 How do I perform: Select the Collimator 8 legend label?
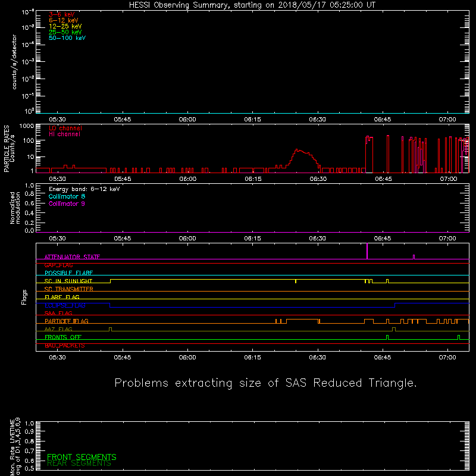[x=67, y=196]
